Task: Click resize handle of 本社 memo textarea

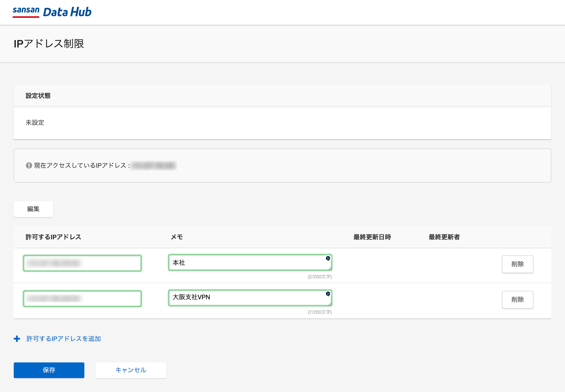Action: click(x=330, y=269)
